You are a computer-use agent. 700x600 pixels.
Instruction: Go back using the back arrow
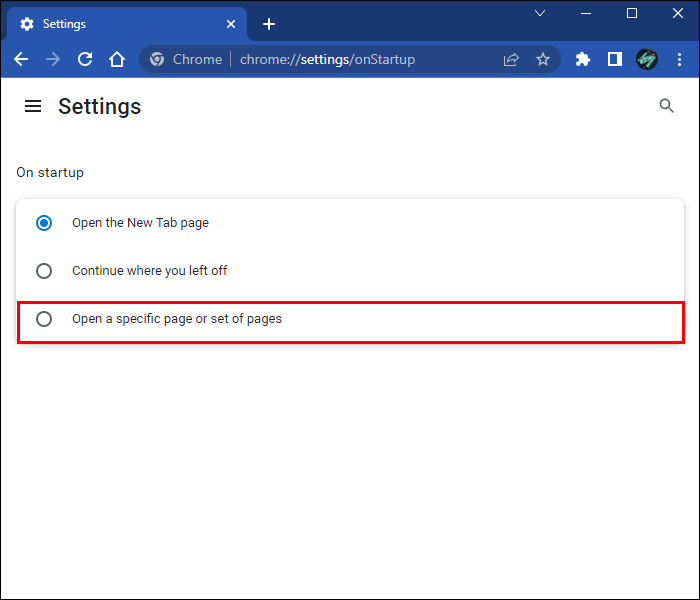21,59
